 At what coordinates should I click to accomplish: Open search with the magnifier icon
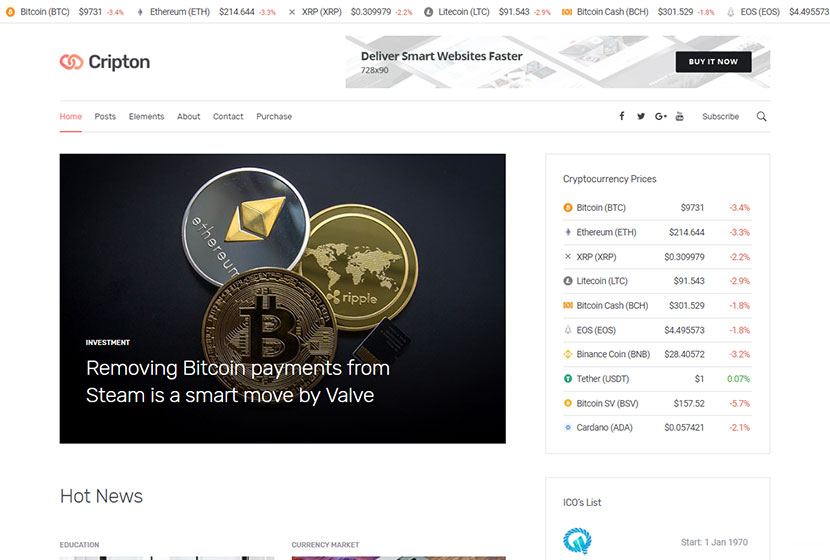point(761,116)
